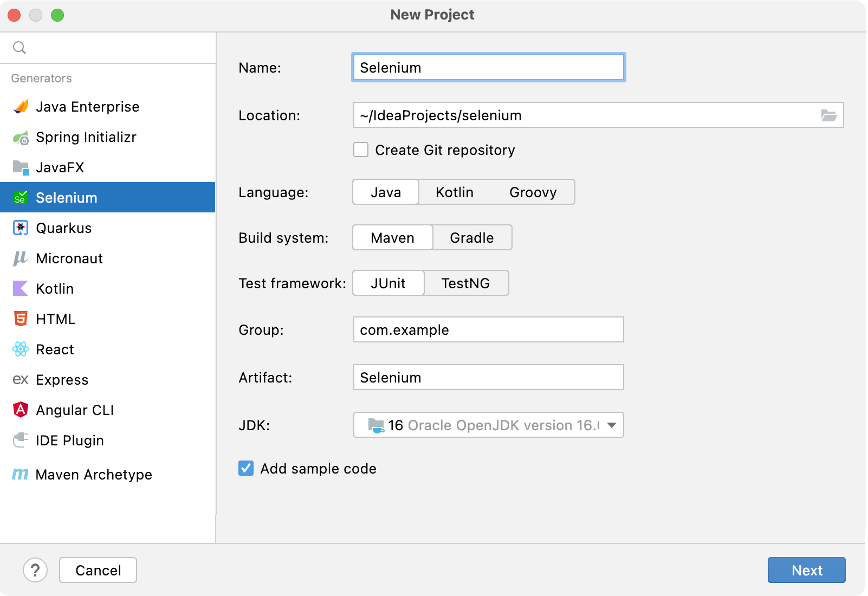Select the Quarkus generator icon
The width and height of the screenshot is (868, 596).
pyautogui.click(x=21, y=228)
